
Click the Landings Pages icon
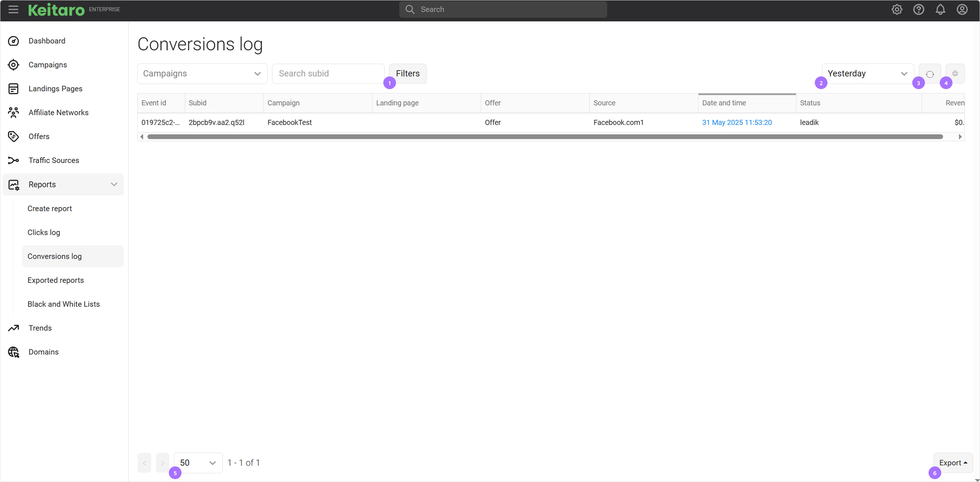[13, 89]
